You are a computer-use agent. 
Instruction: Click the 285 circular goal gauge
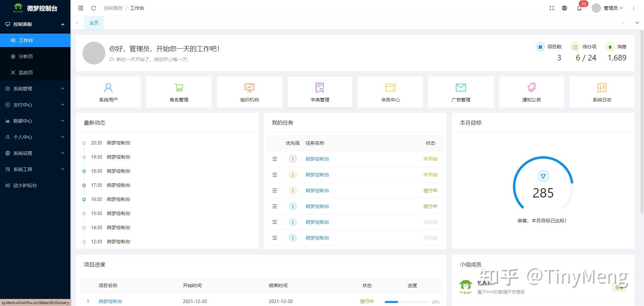543,183
